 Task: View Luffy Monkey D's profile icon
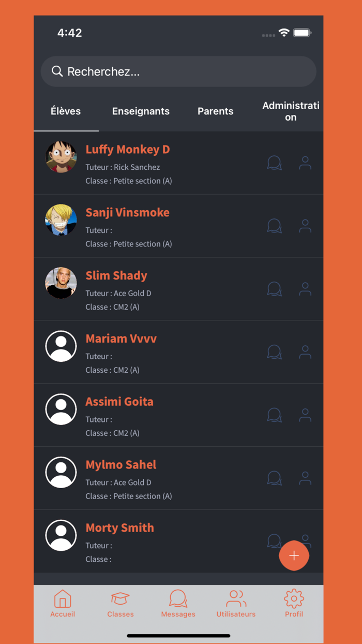point(305,163)
